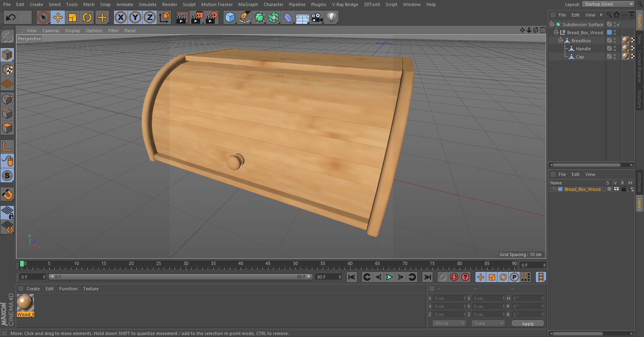Play the animation forward
This screenshot has width=644, height=337.
click(389, 277)
